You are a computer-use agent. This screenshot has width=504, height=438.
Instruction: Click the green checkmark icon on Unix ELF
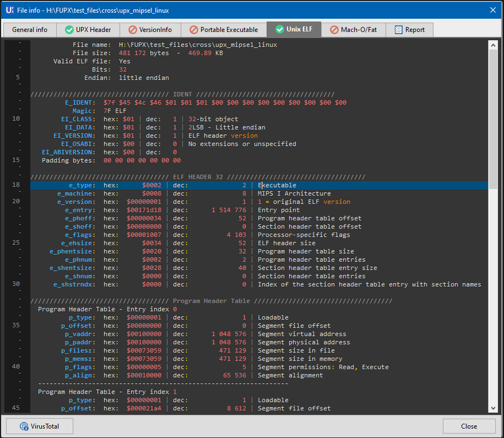click(x=280, y=29)
